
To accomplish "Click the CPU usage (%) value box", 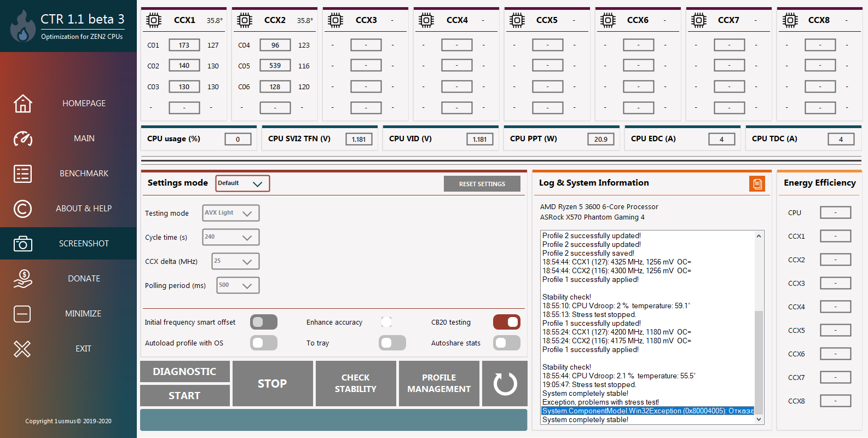I will point(238,139).
